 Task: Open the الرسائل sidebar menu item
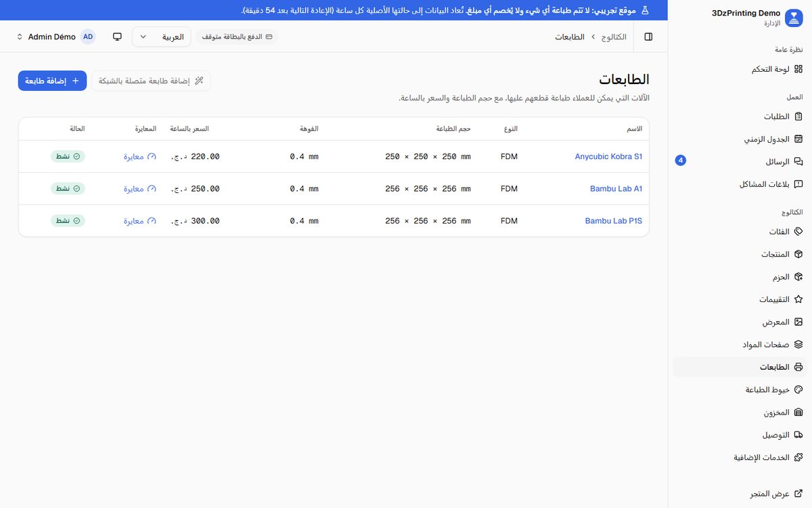[x=740, y=162]
